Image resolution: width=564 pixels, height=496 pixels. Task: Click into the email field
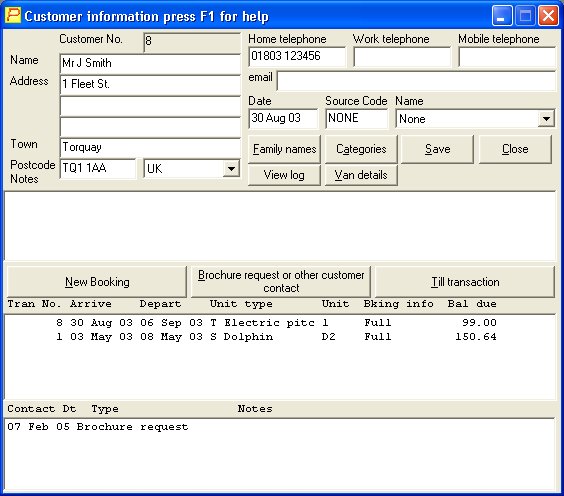click(417, 81)
